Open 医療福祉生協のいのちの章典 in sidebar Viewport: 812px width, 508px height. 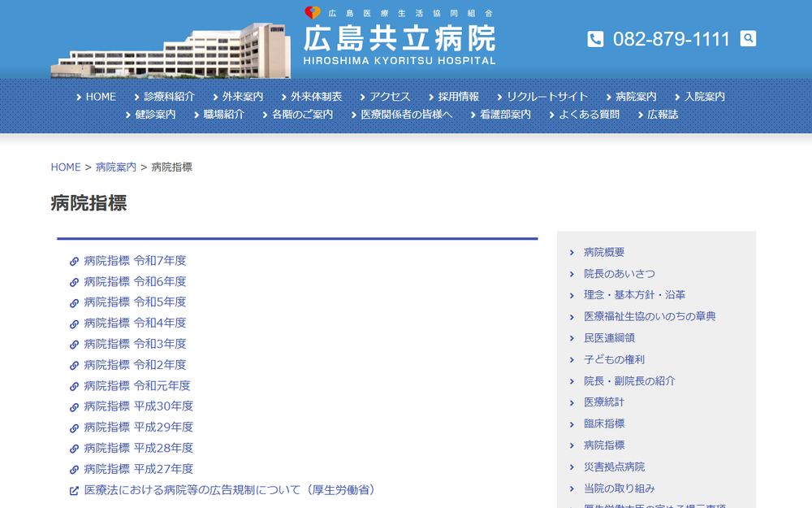pos(650,316)
